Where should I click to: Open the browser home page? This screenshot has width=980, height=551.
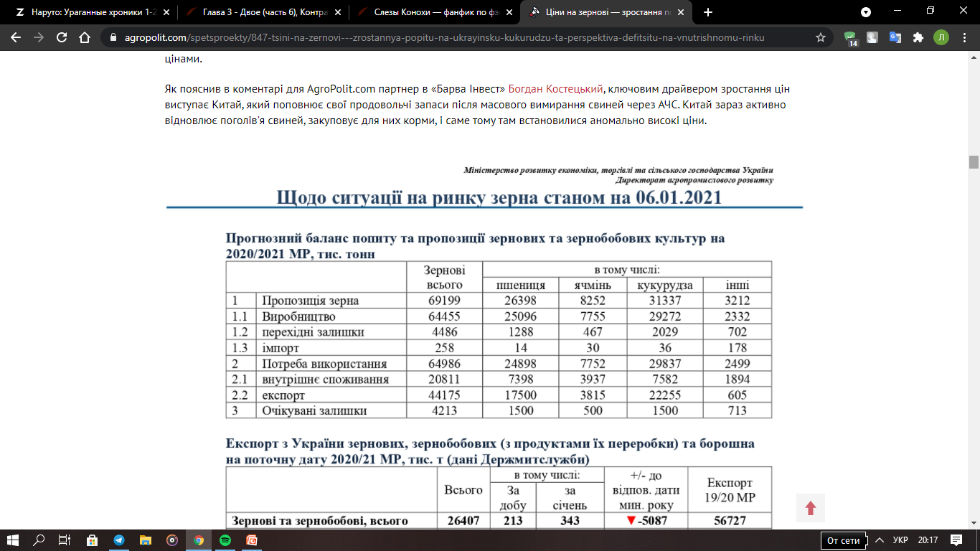[85, 37]
